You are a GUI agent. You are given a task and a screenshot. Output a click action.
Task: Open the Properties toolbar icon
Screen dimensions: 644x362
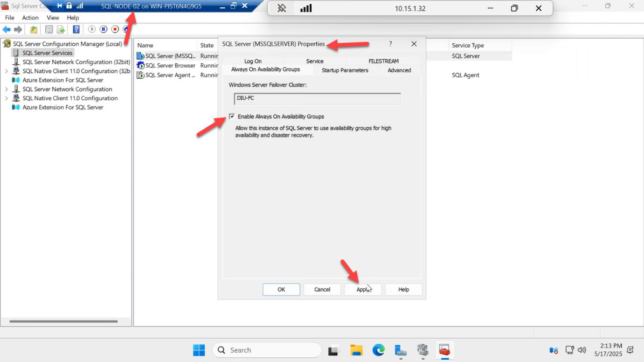pos(49,29)
